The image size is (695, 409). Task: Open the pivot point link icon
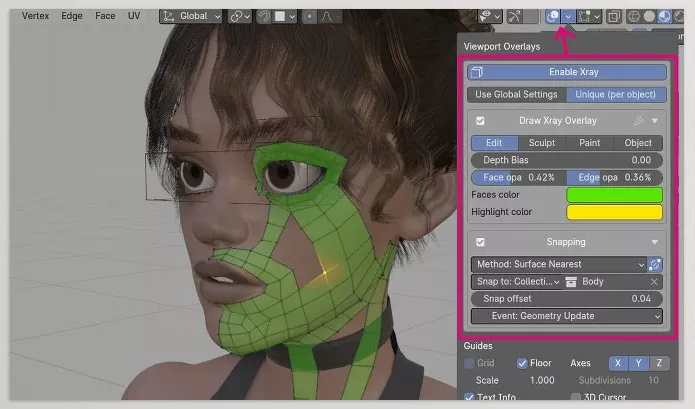[235, 17]
